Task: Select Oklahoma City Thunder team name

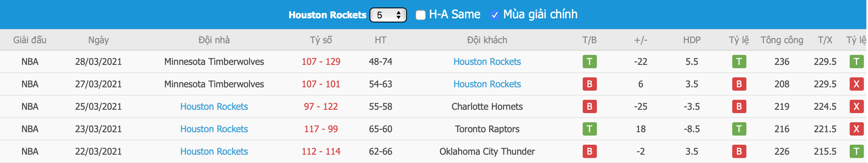Action: pyautogui.click(x=487, y=151)
